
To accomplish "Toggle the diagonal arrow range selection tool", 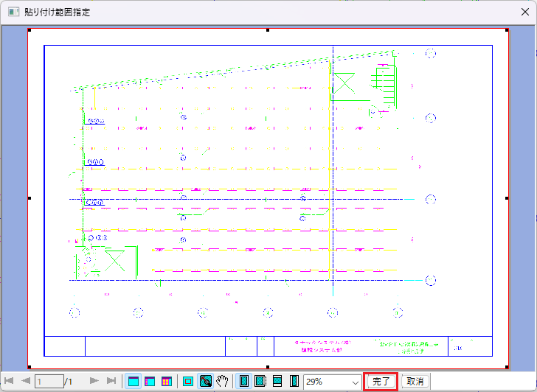I will (206, 381).
